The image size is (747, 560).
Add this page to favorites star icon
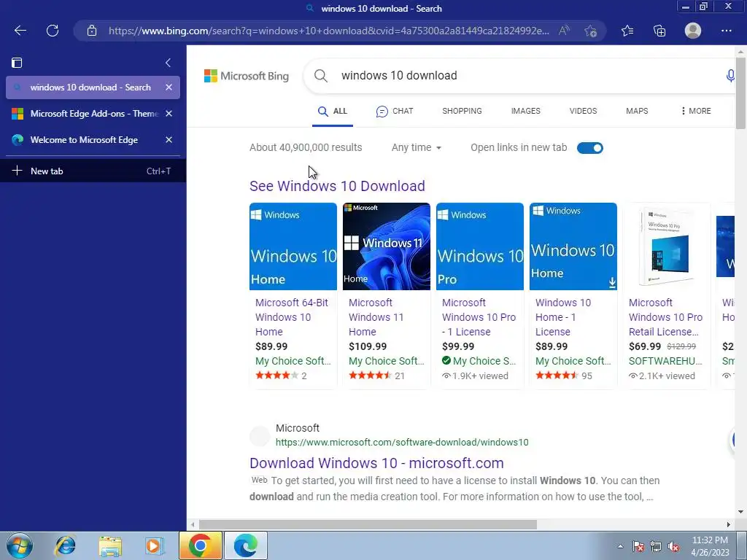point(590,31)
